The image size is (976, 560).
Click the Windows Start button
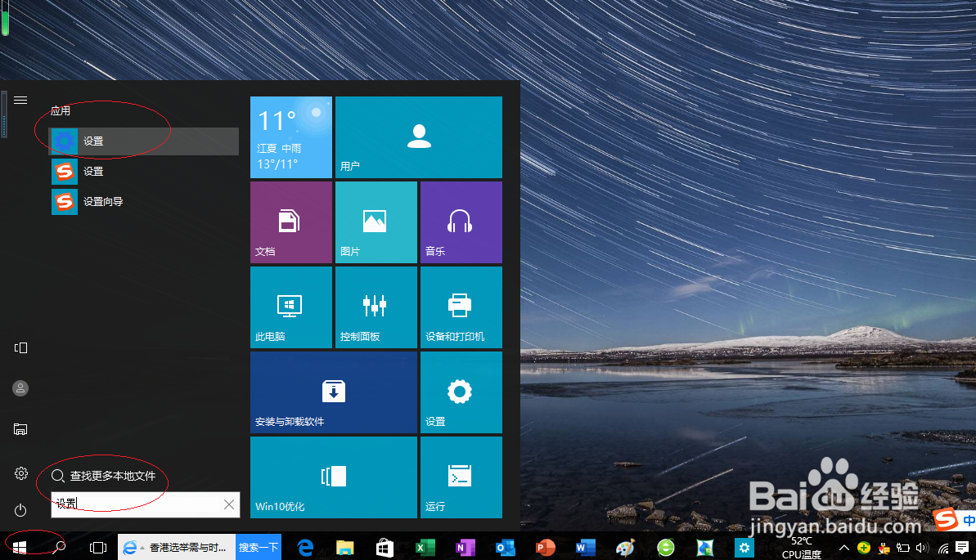point(20,548)
